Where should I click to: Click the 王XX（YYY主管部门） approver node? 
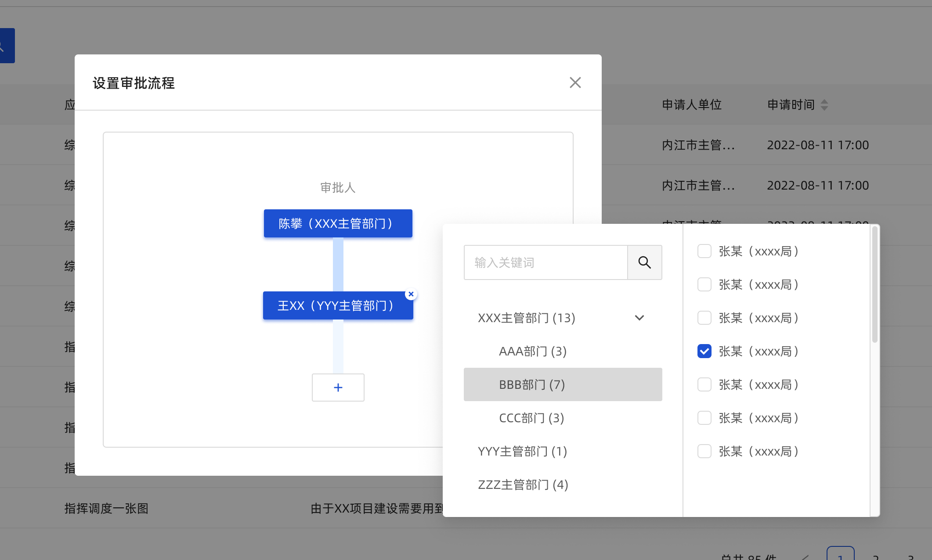(x=338, y=305)
